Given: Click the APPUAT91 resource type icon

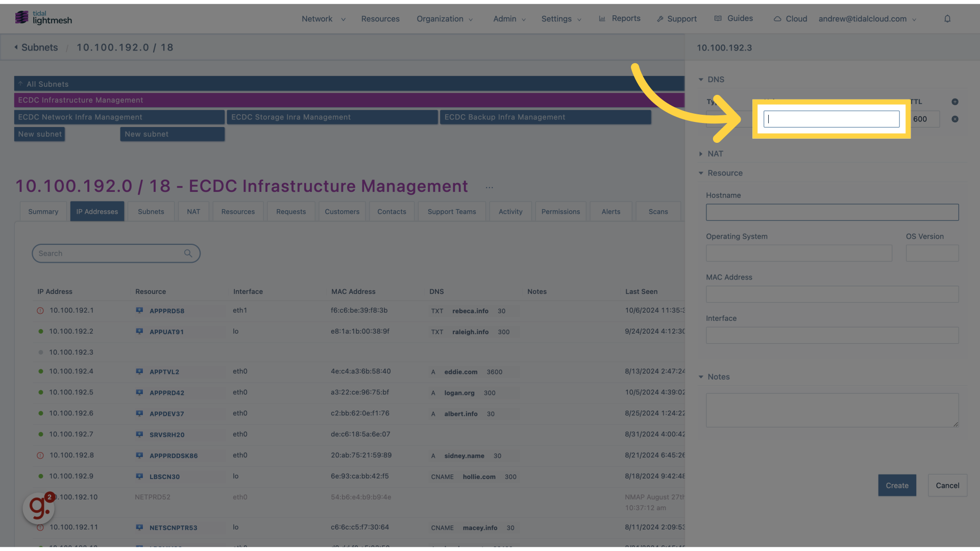Looking at the screenshot, I should [x=139, y=332].
